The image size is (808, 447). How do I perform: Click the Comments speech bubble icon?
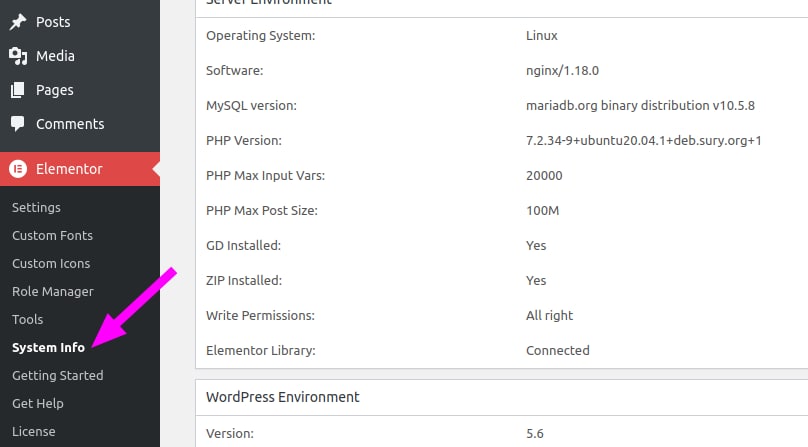(x=18, y=124)
